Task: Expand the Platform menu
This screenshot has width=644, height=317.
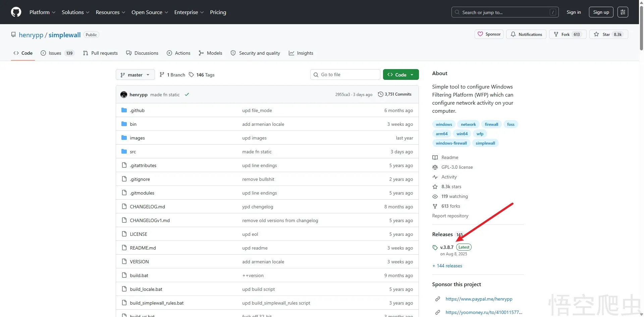Action: pos(42,12)
